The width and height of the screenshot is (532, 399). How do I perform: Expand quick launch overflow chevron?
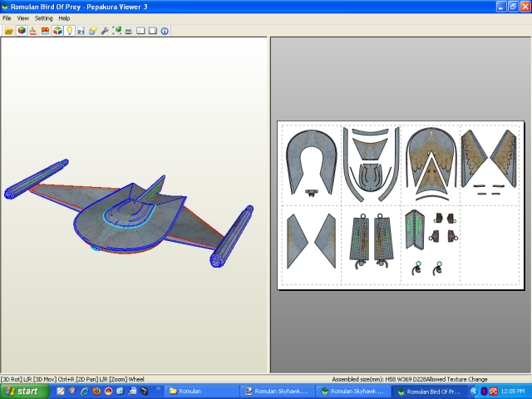pos(158,388)
